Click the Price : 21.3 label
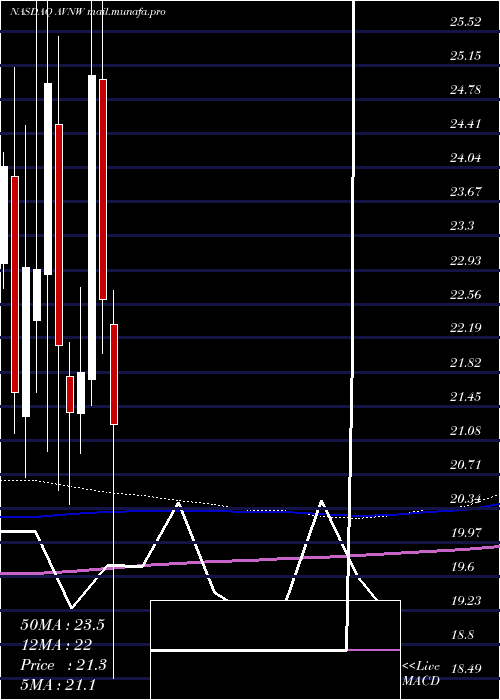The image size is (500, 700). coord(63,664)
